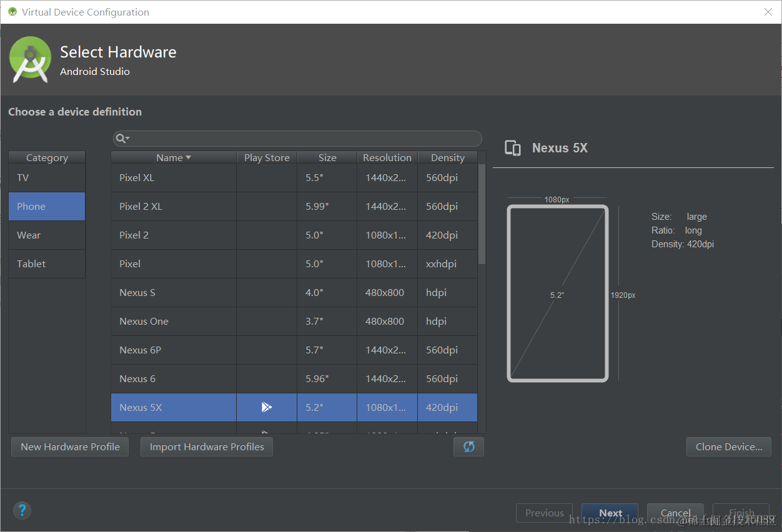Click the 5.99" size cell
This screenshot has width=782, height=532.
point(327,207)
